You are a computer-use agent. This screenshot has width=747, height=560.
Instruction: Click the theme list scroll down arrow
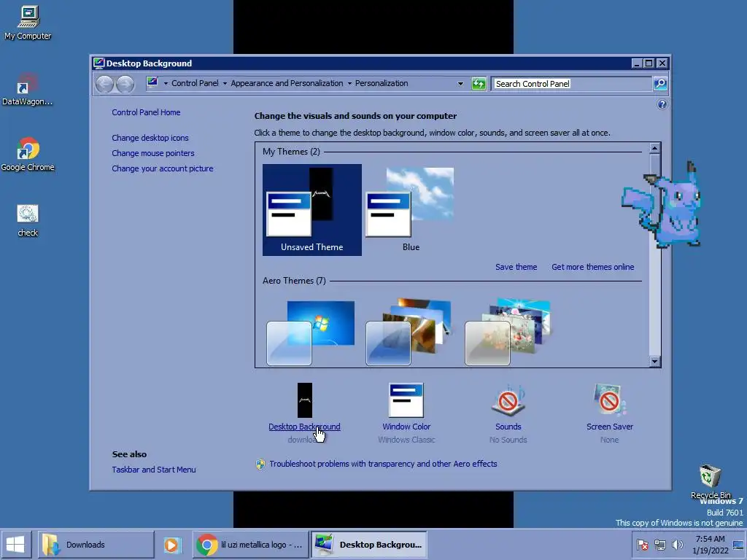[654, 362]
